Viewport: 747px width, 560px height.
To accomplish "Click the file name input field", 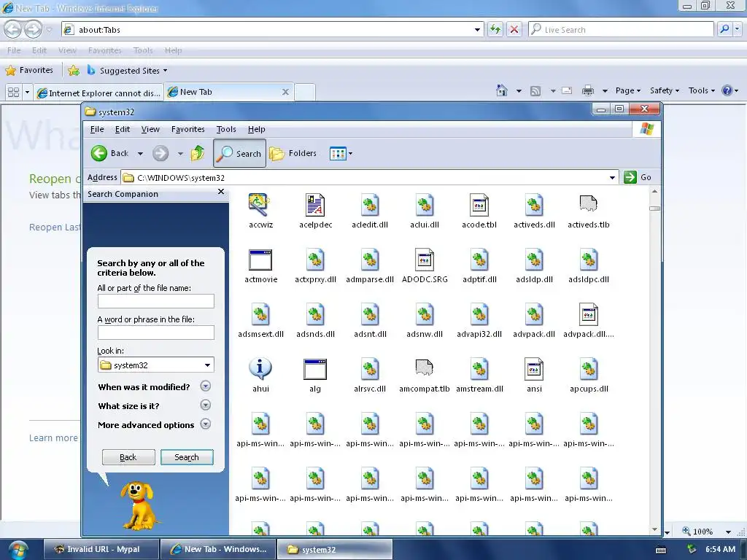I will (x=156, y=301).
